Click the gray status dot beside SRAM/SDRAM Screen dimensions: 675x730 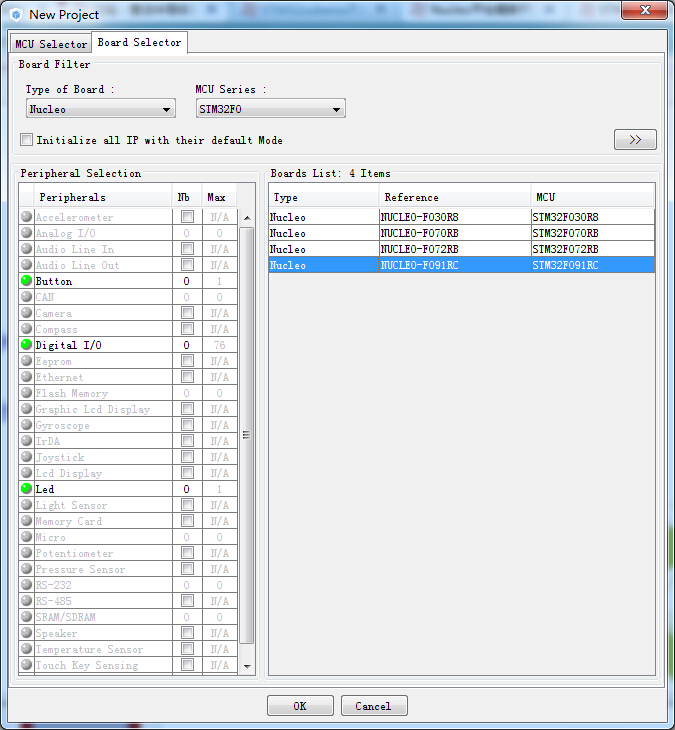tap(27, 616)
